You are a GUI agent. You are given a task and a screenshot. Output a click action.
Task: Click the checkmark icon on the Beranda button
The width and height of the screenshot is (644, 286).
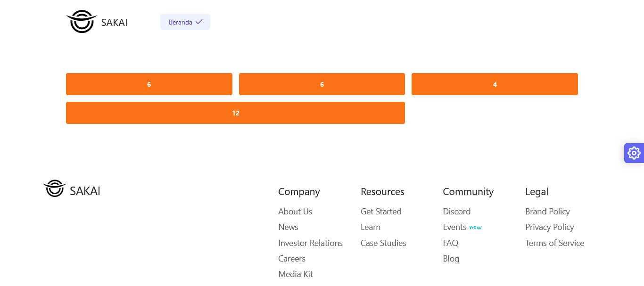[x=199, y=22]
